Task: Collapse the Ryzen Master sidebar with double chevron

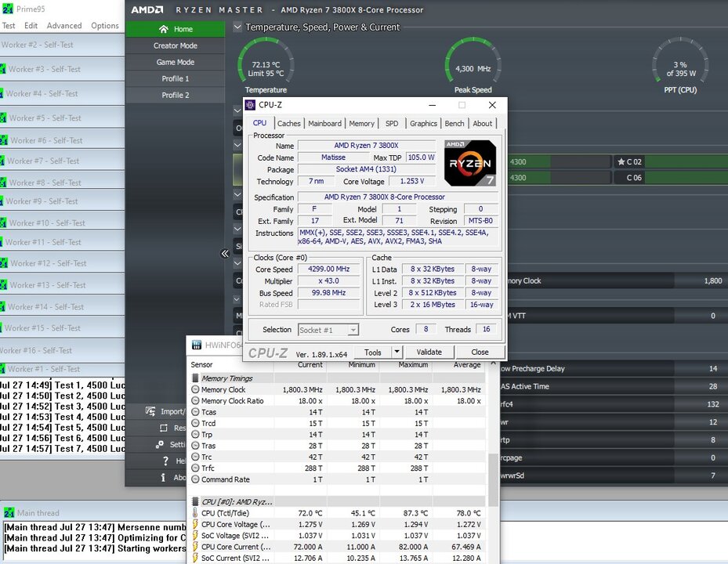Action: click(225, 254)
